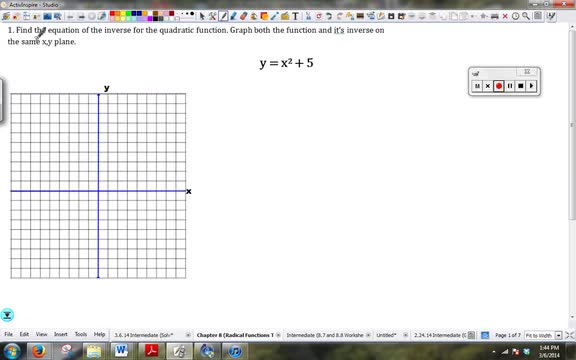Pause the screen recording

coord(510,86)
